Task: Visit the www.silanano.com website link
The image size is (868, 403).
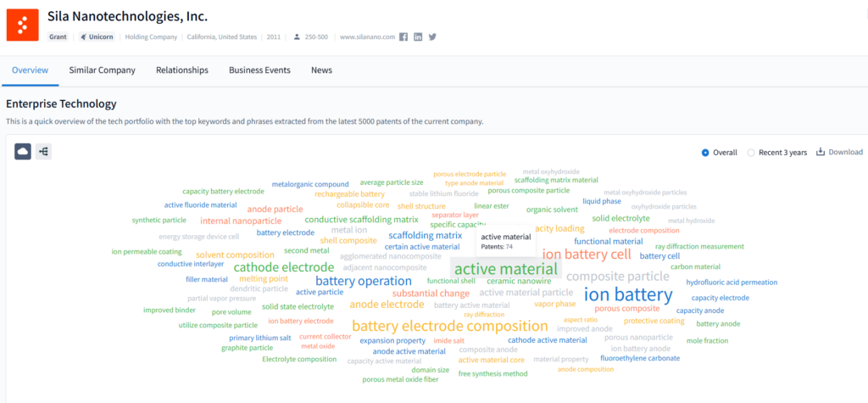Action: (x=367, y=37)
